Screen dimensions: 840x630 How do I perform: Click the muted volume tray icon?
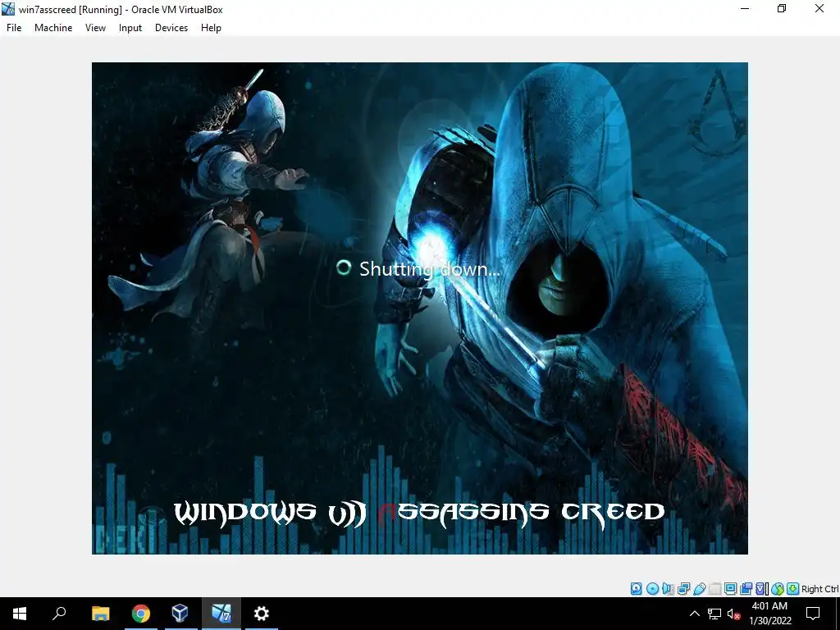click(x=733, y=614)
